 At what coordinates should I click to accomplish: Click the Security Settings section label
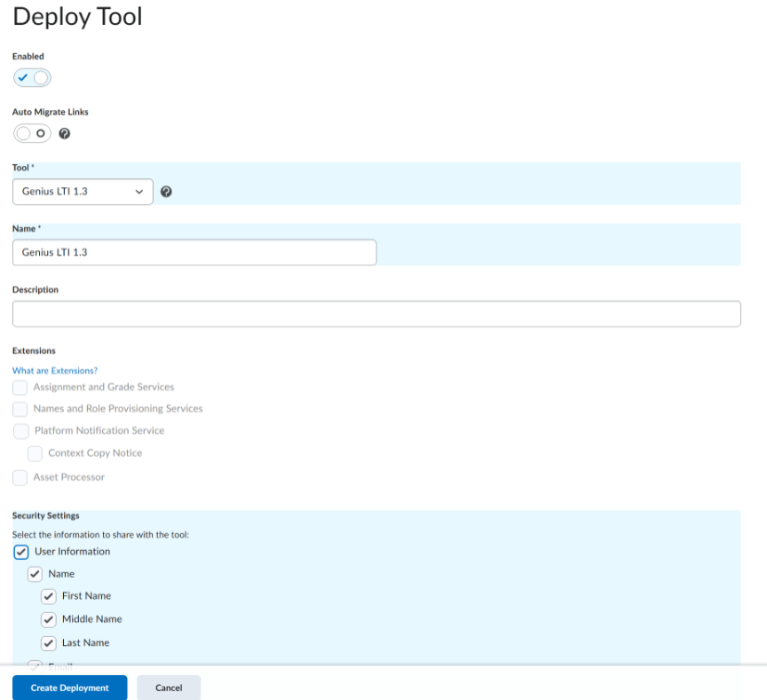tap(45, 515)
